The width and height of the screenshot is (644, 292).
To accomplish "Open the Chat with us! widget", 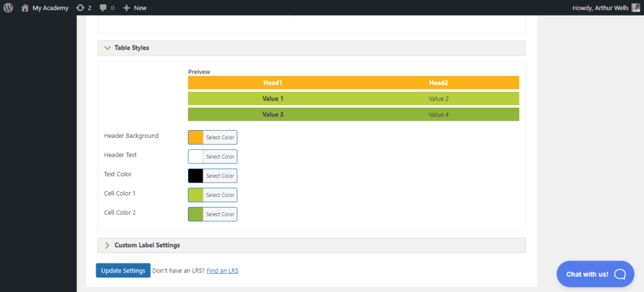I will pos(596,274).
